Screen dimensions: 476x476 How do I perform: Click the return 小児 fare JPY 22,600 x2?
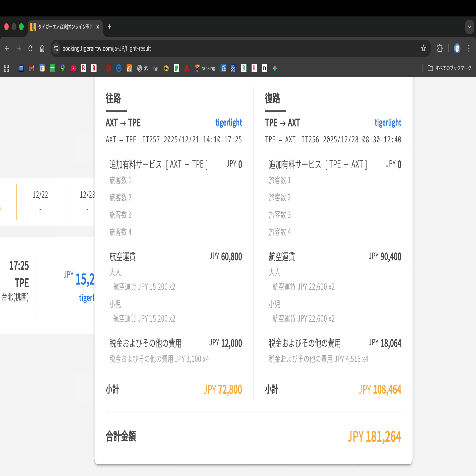303,319
